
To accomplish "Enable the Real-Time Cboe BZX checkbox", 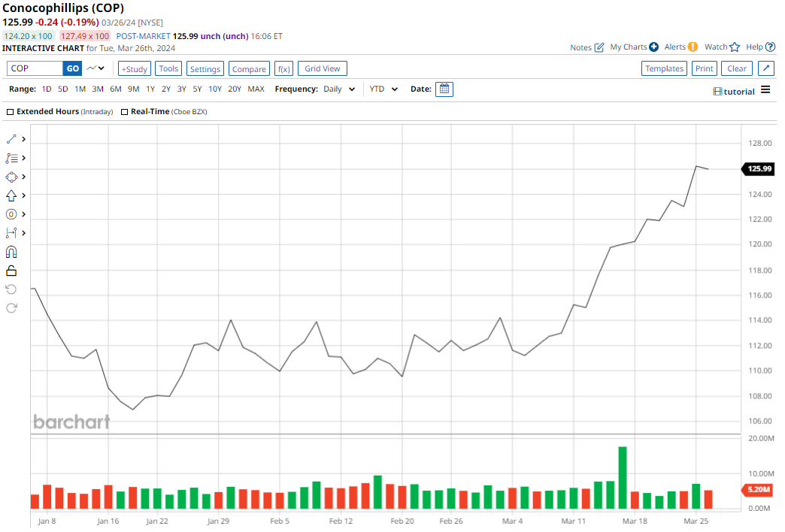I will [124, 111].
